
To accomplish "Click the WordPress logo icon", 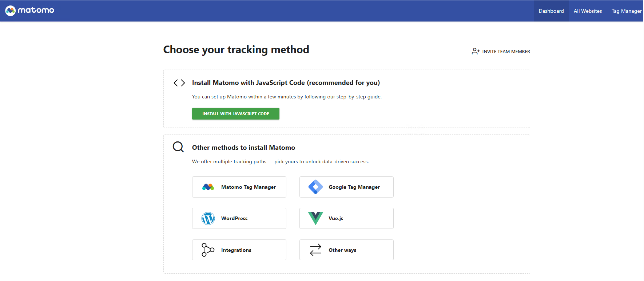I will [208, 218].
